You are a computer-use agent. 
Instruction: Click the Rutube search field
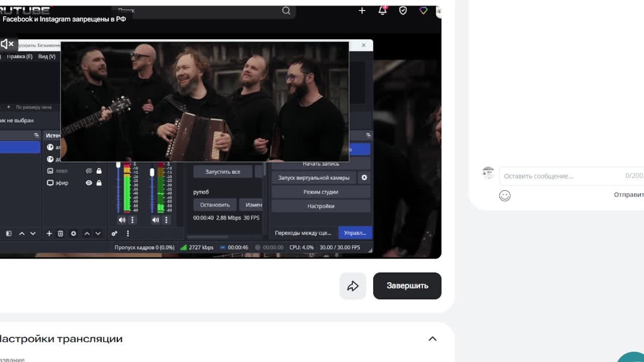[203, 11]
